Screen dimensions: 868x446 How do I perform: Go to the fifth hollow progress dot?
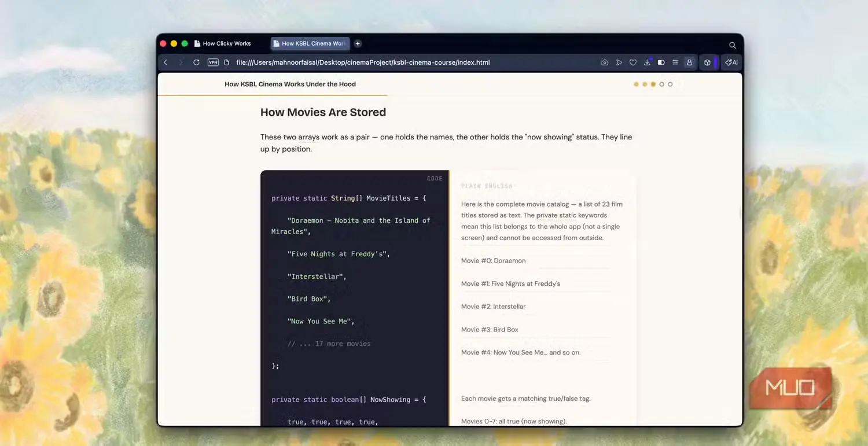click(670, 84)
